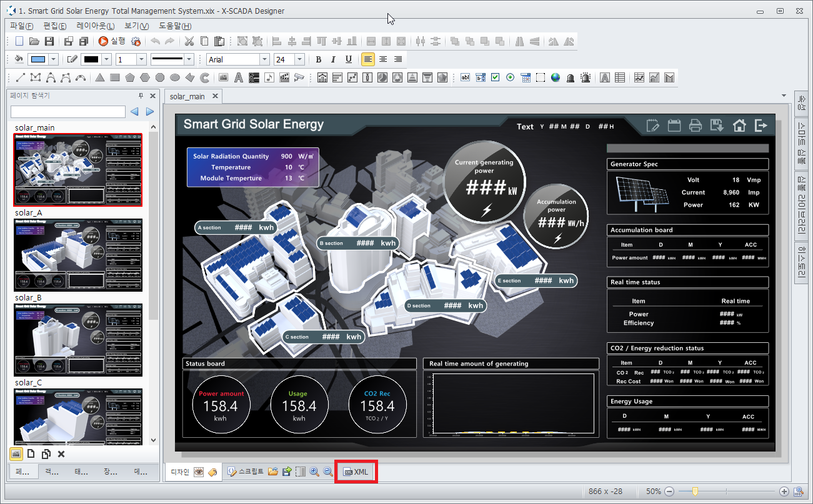Open the Arial font family dropdown
Image resolution: width=813 pixels, height=504 pixels.
pyautogui.click(x=263, y=59)
